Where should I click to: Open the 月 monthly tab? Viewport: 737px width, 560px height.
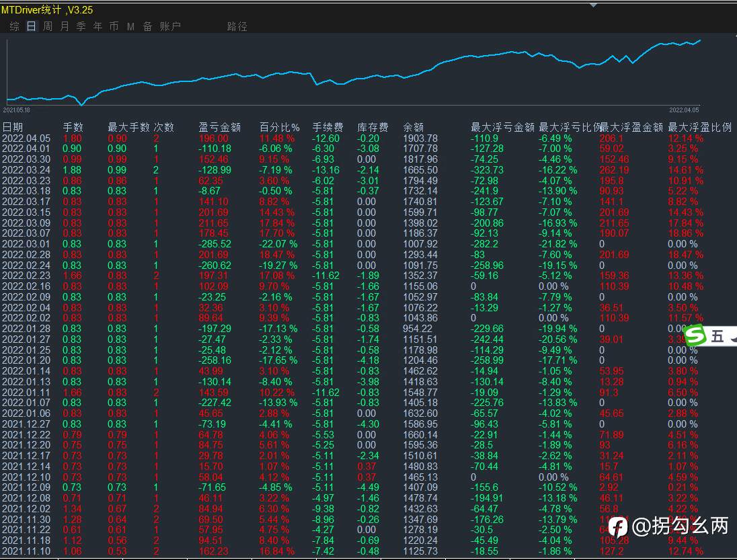[x=65, y=26]
